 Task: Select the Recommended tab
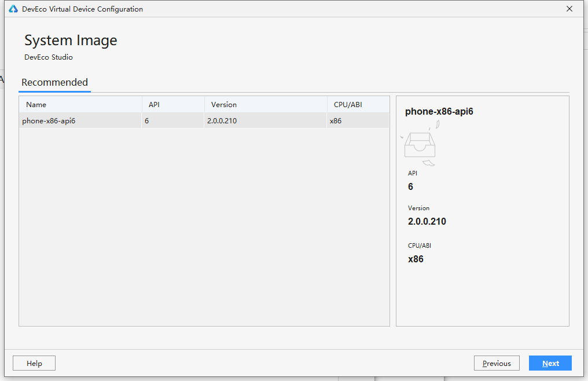tap(55, 82)
